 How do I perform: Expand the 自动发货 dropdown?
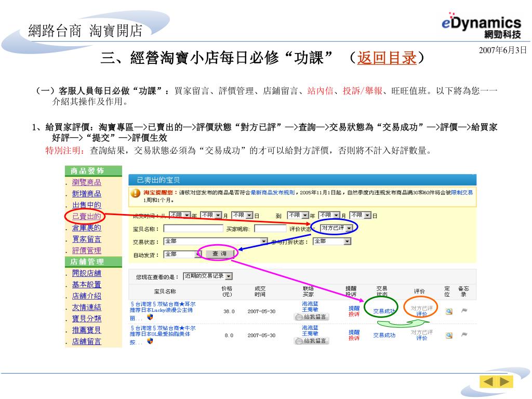point(182,254)
